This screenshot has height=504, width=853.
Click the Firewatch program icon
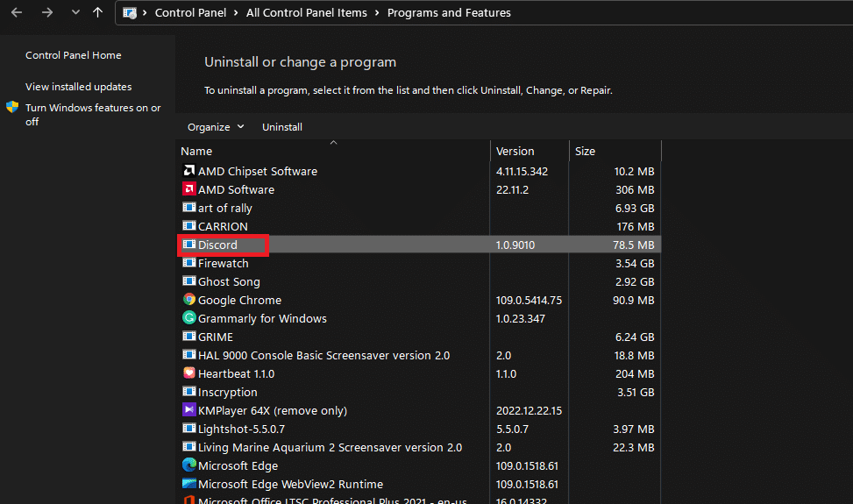[x=188, y=263]
